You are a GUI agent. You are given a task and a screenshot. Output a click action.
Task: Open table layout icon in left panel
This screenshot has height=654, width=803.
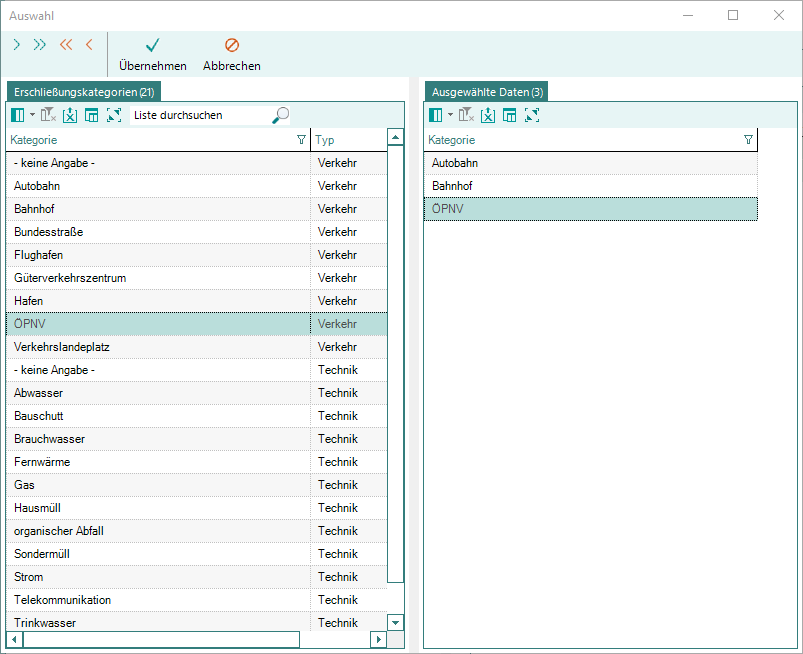pyautogui.click(x=91, y=115)
